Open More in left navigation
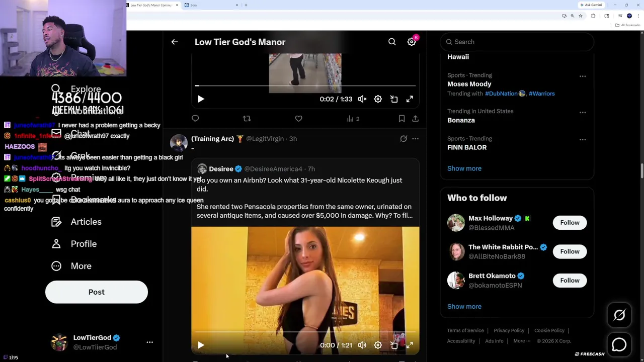Screen dimensions: 644x362 pyautogui.click(x=71, y=266)
